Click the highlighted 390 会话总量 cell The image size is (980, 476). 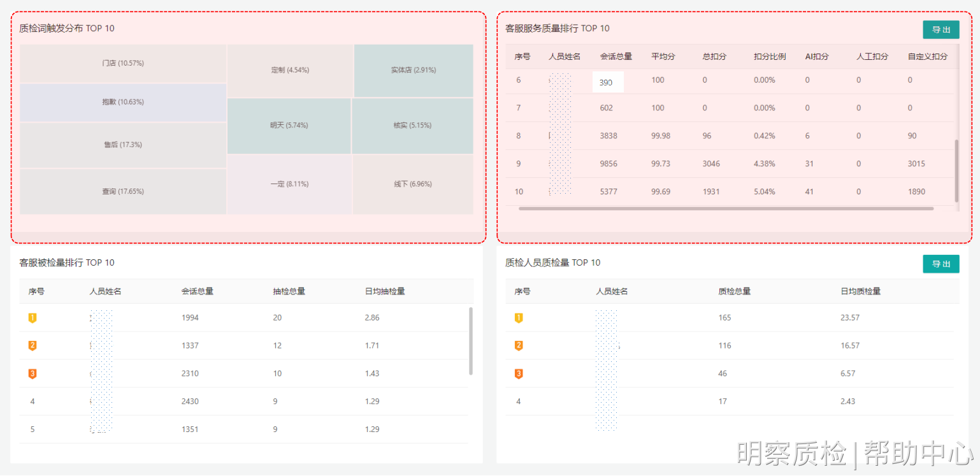tap(608, 82)
